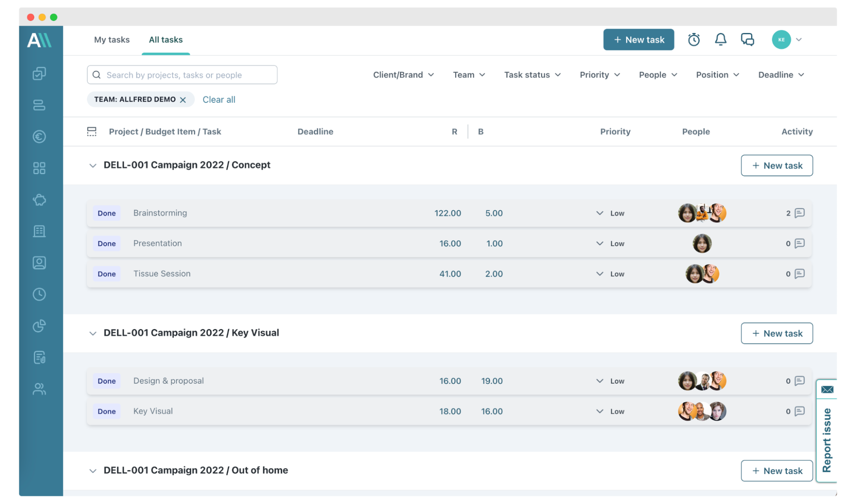Screen dimensions: 856x504
Task: Switch to the My tasks tab
Action: pos(112,39)
